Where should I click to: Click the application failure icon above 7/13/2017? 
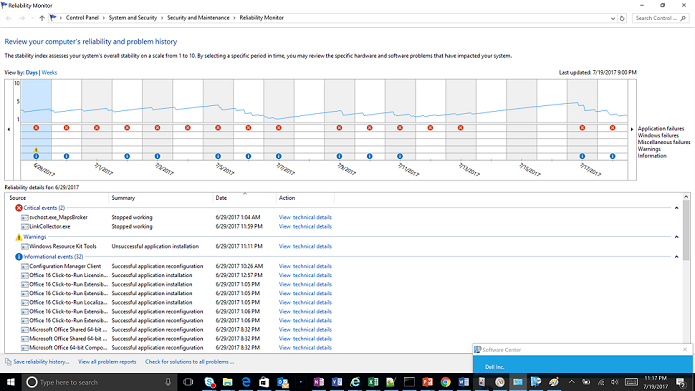(x=461, y=128)
